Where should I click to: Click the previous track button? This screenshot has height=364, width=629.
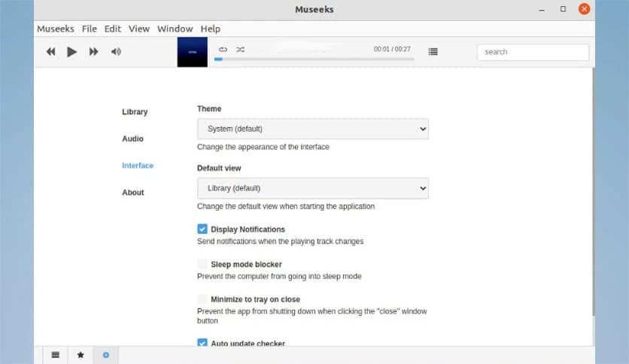pyautogui.click(x=50, y=52)
